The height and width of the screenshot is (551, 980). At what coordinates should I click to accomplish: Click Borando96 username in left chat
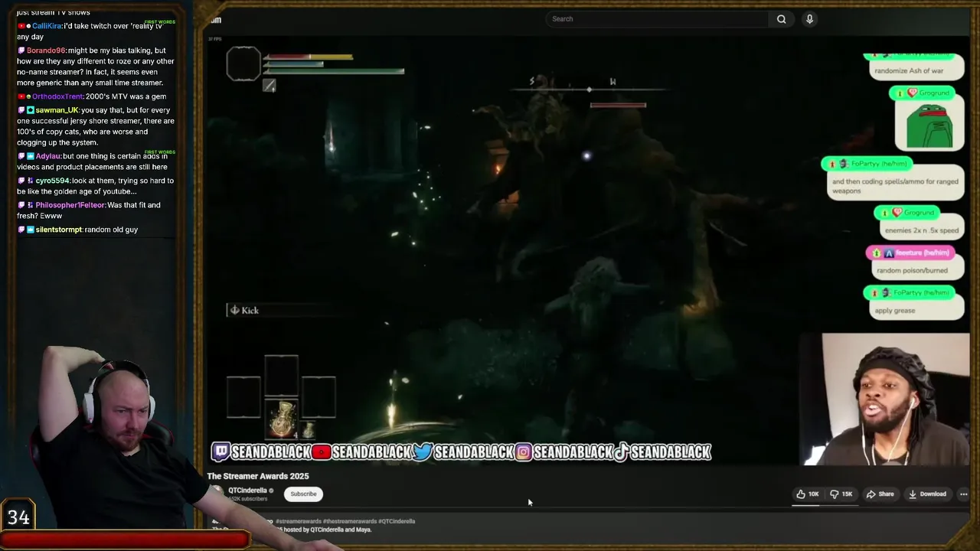[x=46, y=51]
